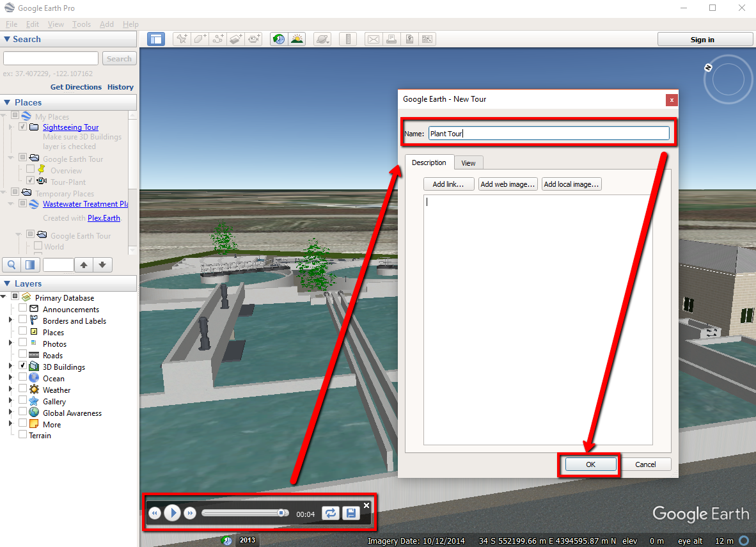756x547 pixels.
Task: Move the item up in Places
Action: pos(84,265)
